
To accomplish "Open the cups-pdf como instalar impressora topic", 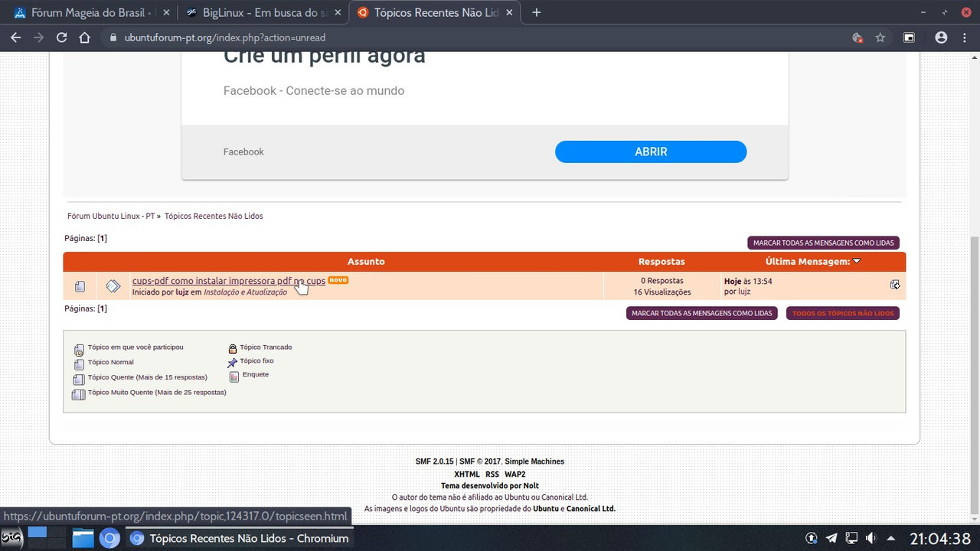I will [228, 281].
